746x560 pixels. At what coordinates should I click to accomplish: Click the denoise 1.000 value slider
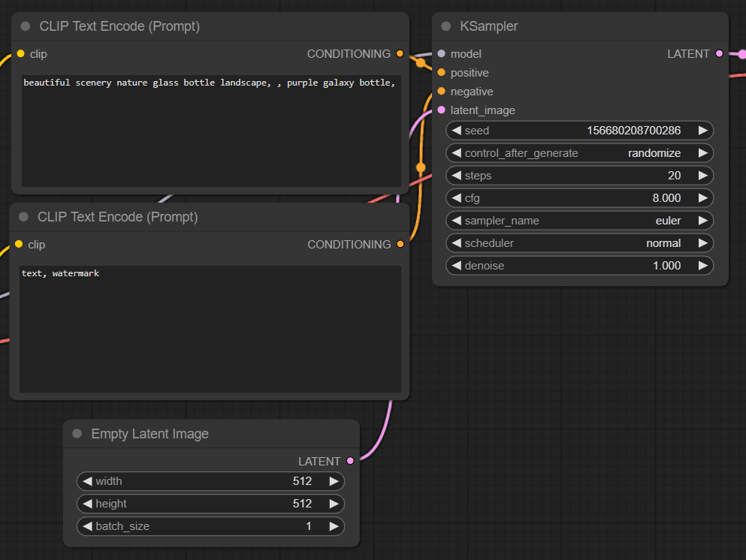[579, 266]
